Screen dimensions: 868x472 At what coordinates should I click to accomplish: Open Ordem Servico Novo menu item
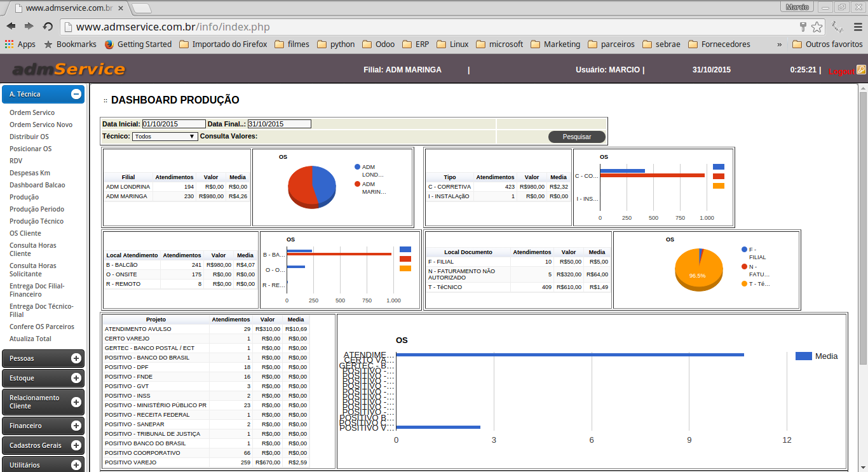41,125
